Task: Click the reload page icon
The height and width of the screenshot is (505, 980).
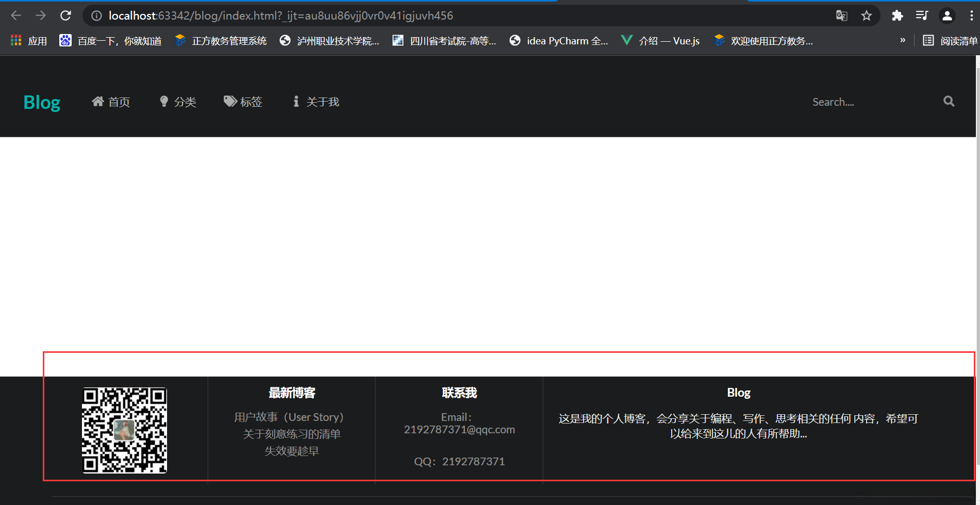Action: tap(65, 15)
